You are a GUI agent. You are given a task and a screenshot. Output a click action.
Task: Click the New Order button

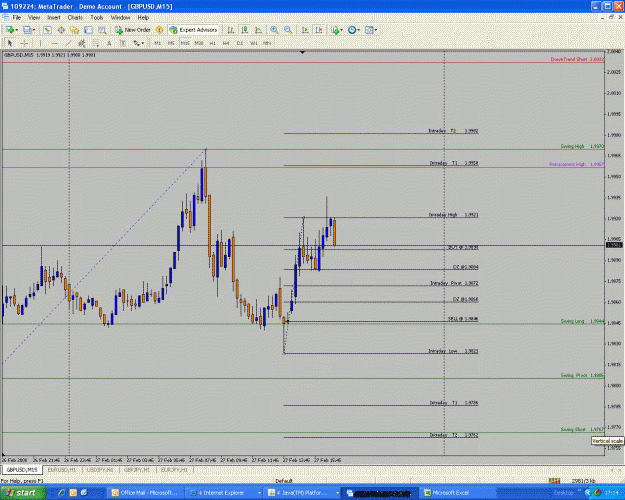(133, 30)
